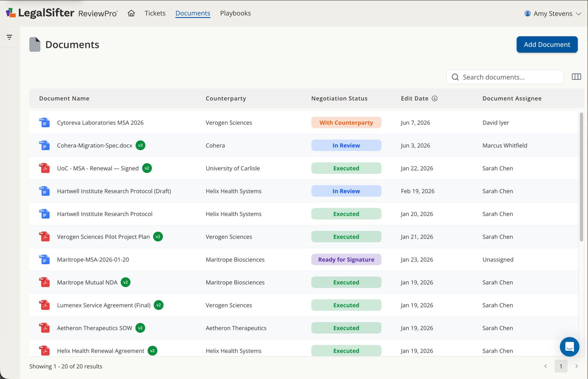The height and width of the screenshot is (379, 588).
Task: Click the PDF icon for Lumenex Service Agreement
Action: [44, 305]
